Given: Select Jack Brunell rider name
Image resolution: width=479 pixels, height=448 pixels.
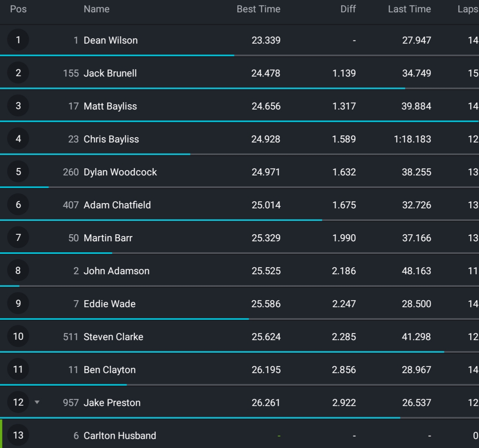Looking at the screenshot, I should click(110, 73).
